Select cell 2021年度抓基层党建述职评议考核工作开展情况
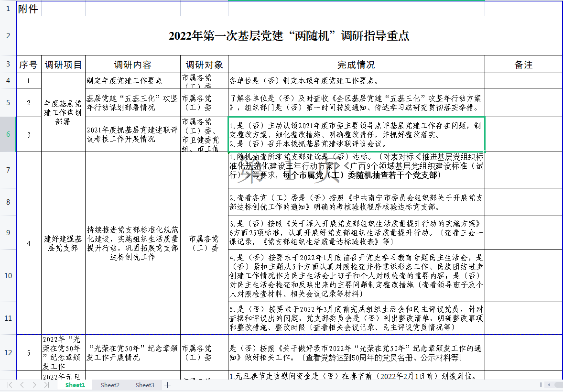 (x=133, y=134)
